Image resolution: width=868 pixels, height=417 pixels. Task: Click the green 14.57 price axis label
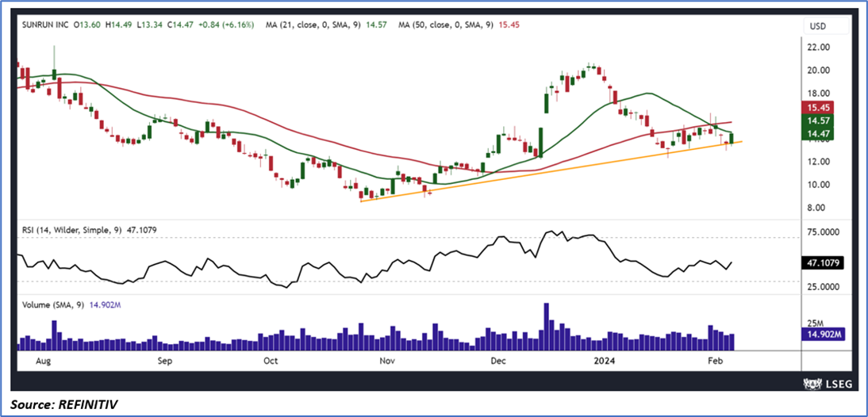[x=817, y=121]
